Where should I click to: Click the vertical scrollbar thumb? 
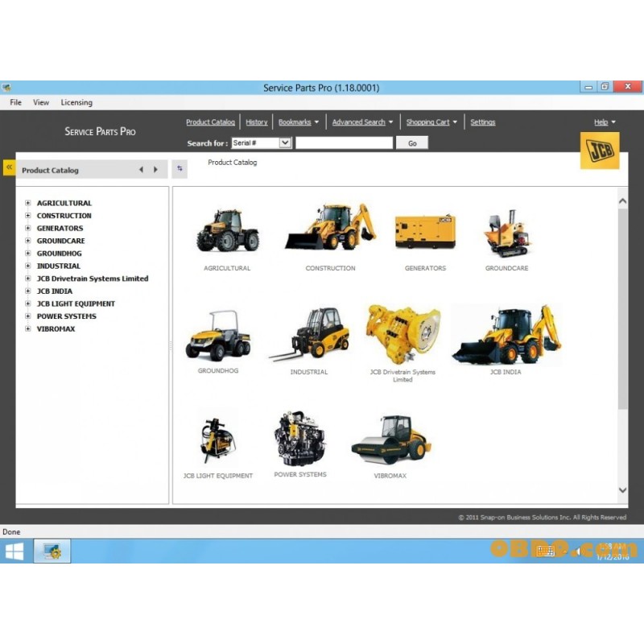[x=622, y=309]
